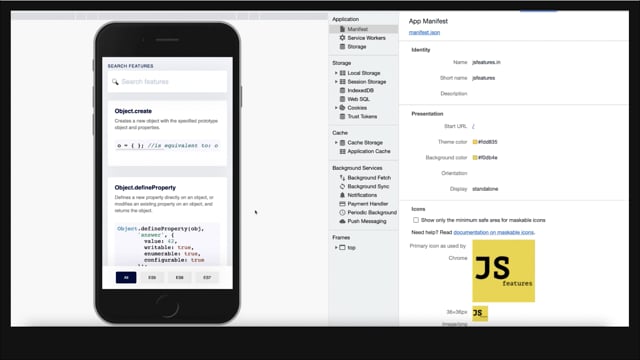Click the Manifest document icon
This screenshot has height=360, width=640.
[x=342, y=29]
